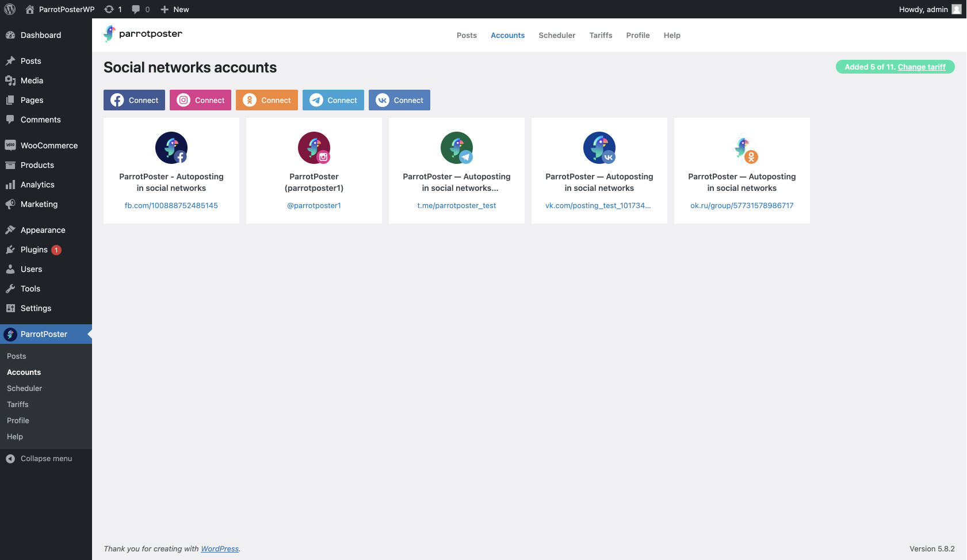The width and height of the screenshot is (967, 560).
Task: Open the Howdy, admin account menu
Action: point(930,9)
